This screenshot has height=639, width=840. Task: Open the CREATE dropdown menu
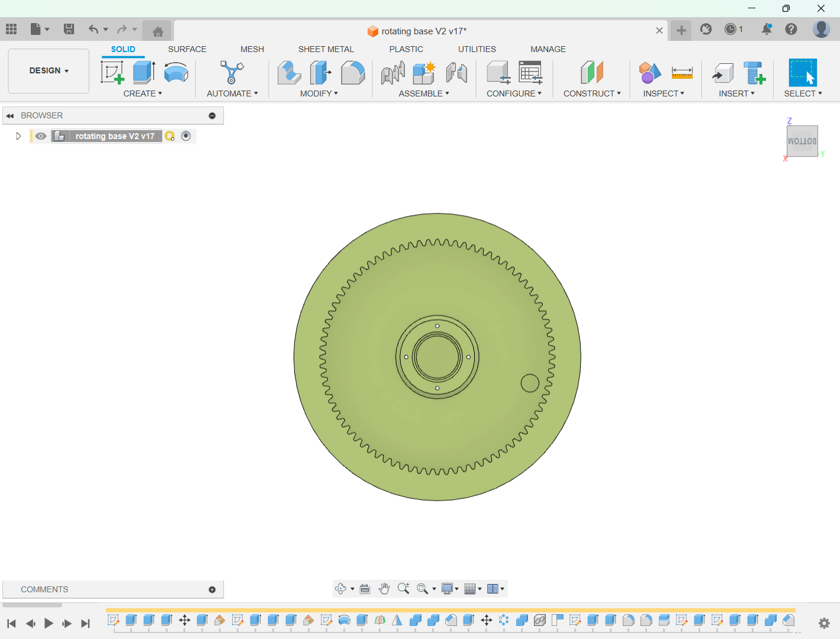[142, 93]
